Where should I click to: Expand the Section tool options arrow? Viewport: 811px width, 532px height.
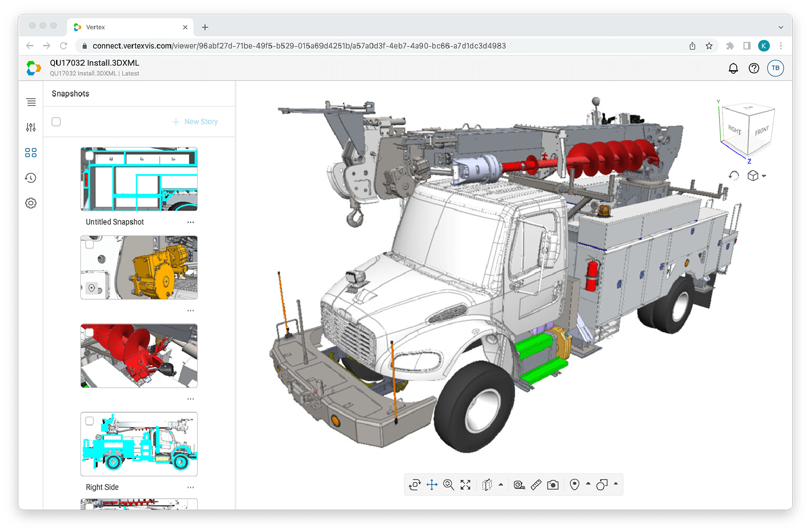(501, 485)
